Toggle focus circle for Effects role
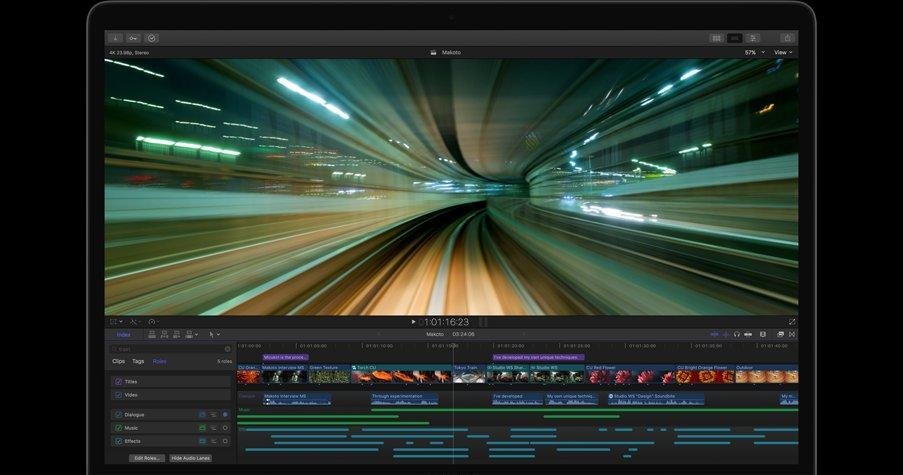This screenshot has height=475, width=903. [x=225, y=441]
